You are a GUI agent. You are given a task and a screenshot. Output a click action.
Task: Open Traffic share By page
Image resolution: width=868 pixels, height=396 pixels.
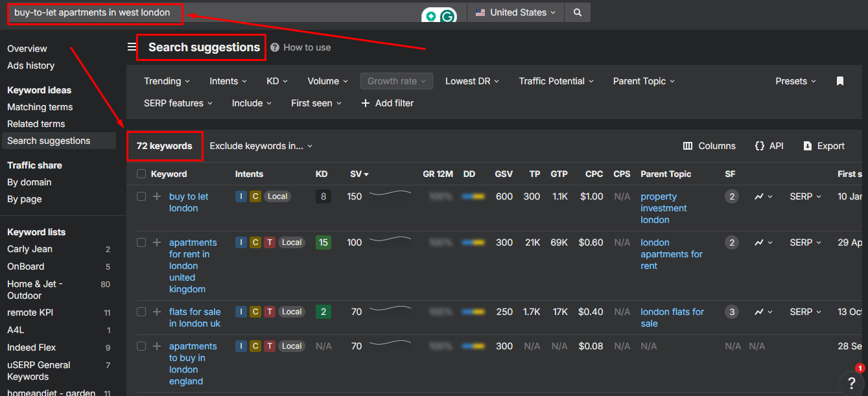[x=24, y=199]
